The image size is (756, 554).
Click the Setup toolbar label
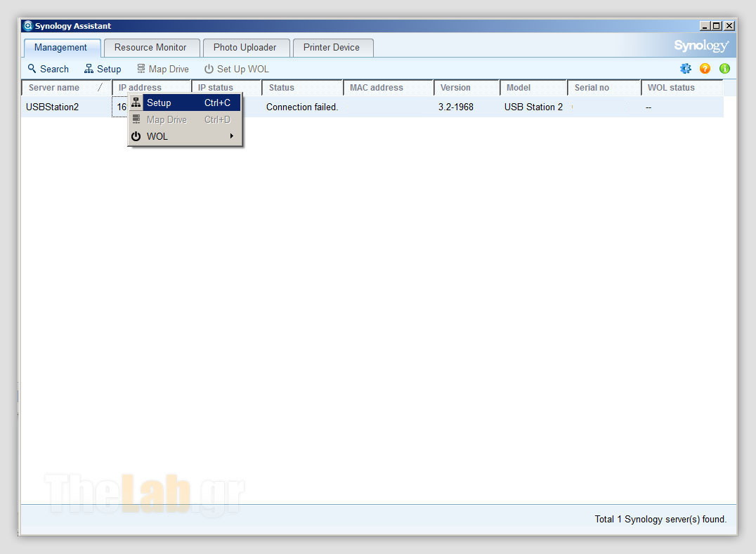[x=109, y=69]
